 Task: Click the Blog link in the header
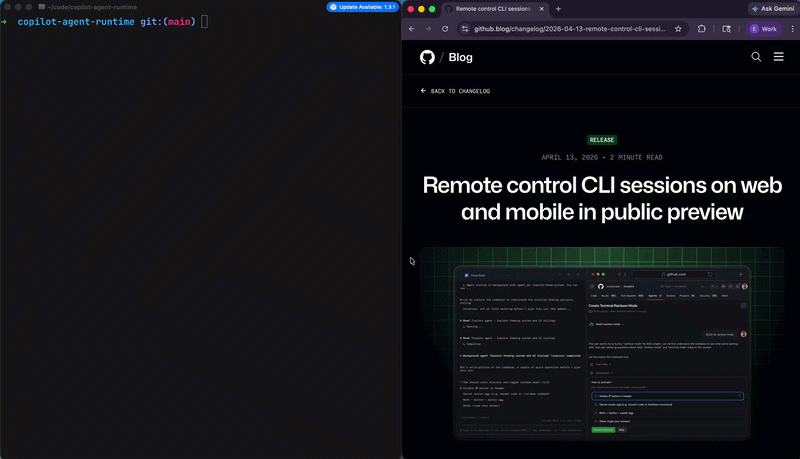coord(460,57)
